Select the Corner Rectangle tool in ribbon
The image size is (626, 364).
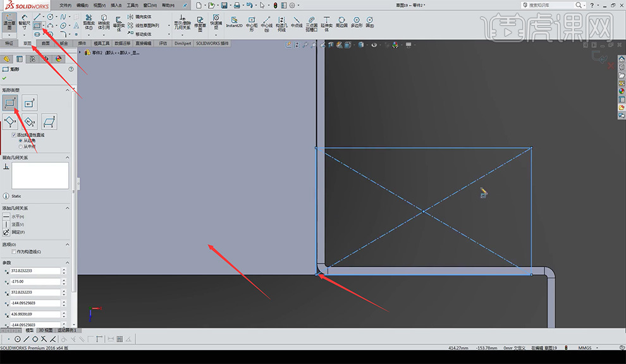click(x=37, y=25)
